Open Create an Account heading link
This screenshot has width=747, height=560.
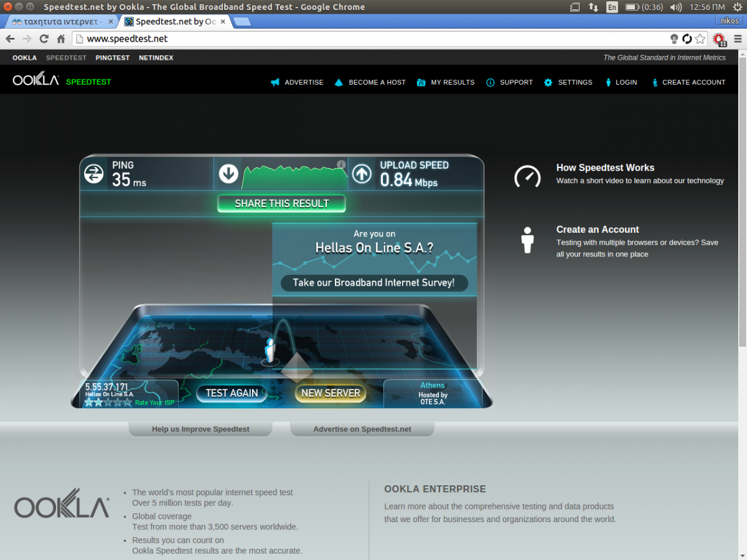point(598,230)
